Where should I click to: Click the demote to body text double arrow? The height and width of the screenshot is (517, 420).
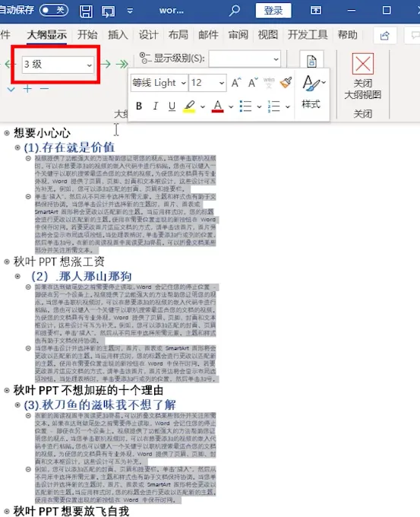(x=122, y=64)
